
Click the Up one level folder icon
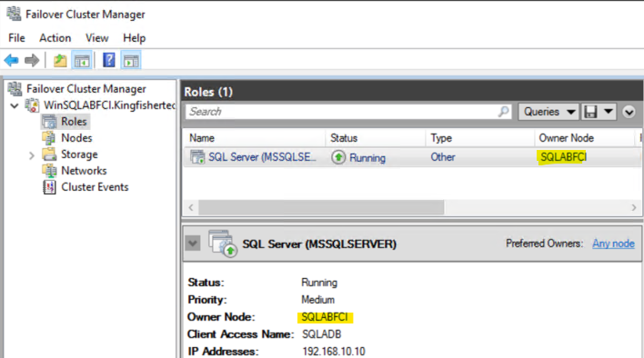click(60, 61)
